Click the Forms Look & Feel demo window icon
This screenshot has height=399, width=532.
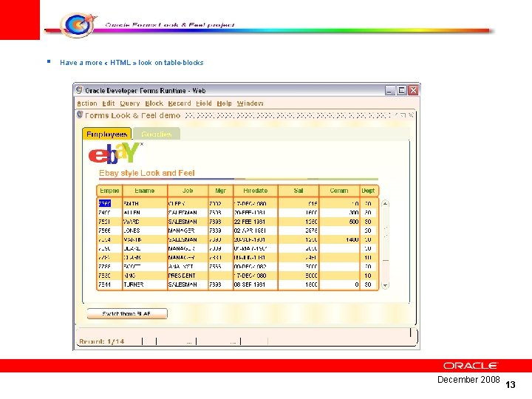pyautogui.click(x=80, y=115)
